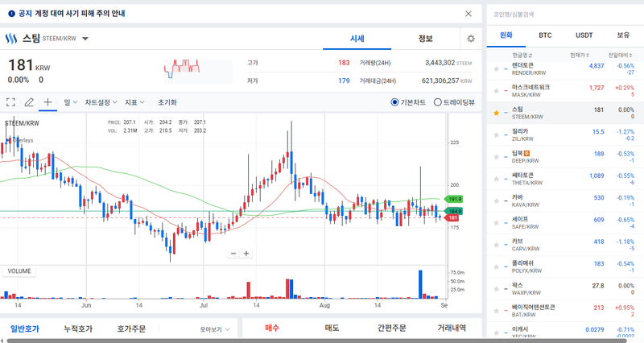Sort coin list by 전일대비
644x343 pixels.
coord(621,55)
